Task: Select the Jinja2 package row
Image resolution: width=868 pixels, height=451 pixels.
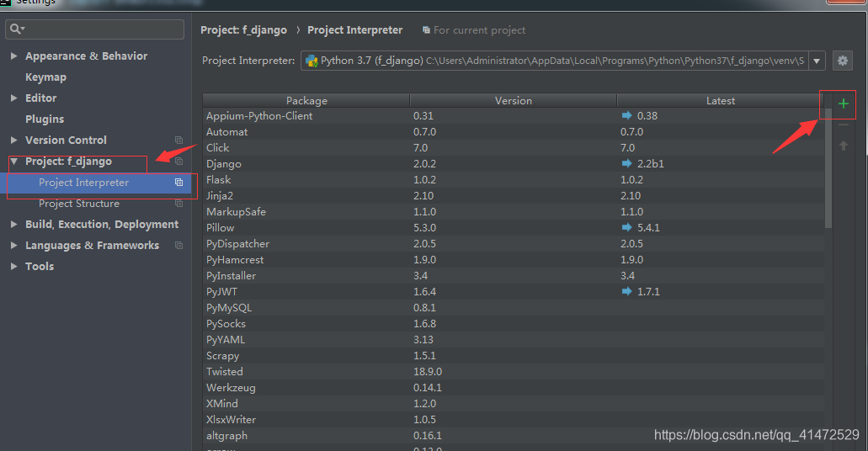Action: click(514, 195)
